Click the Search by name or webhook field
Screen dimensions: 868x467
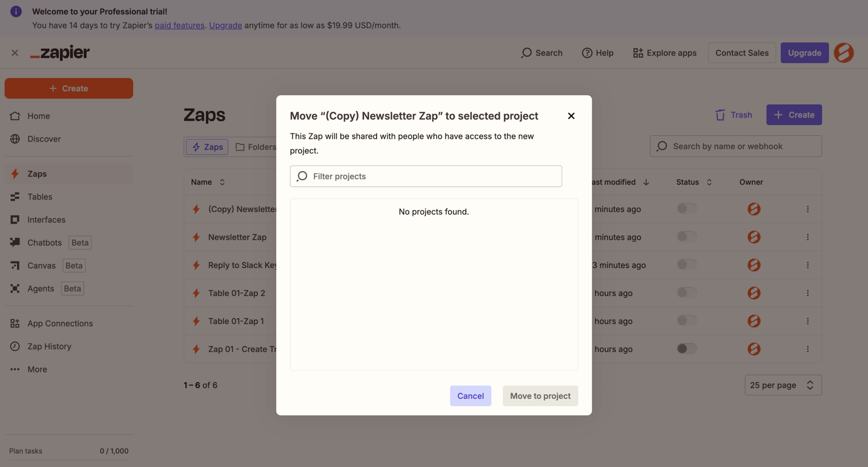pos(736,146)
